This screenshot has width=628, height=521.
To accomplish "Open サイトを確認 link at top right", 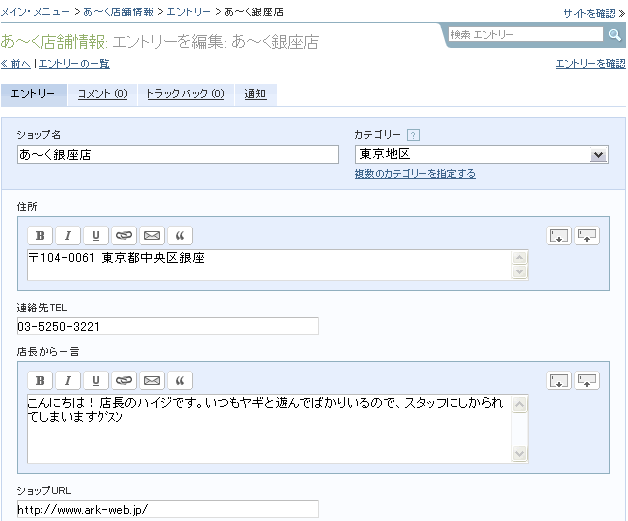I will click(588, 13).
